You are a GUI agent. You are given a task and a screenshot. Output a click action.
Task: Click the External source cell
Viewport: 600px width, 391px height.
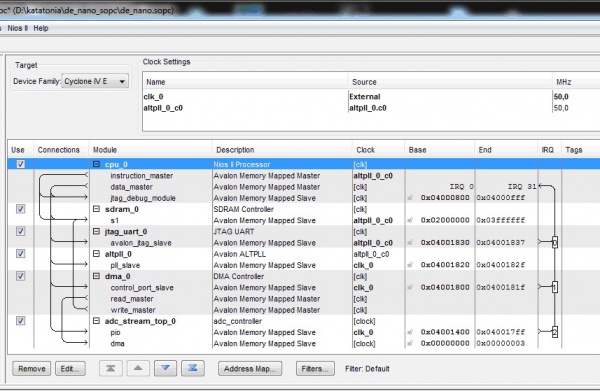point(365,96)
